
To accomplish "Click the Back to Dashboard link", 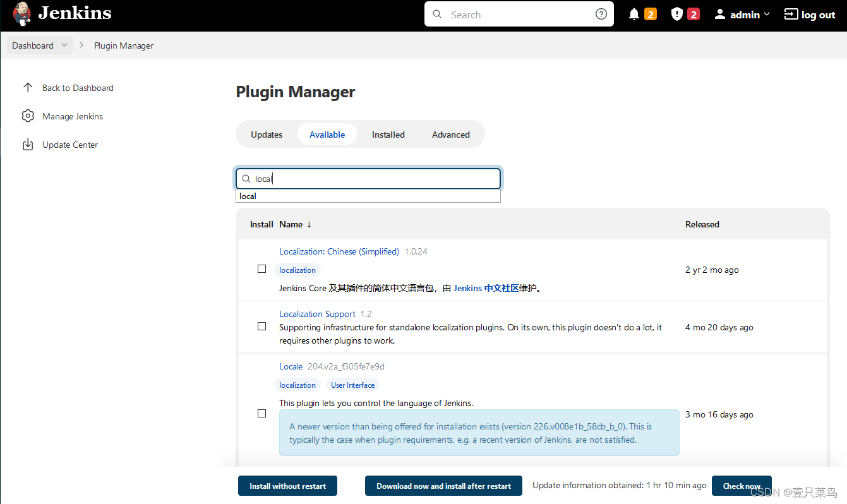I will (78, 88).
